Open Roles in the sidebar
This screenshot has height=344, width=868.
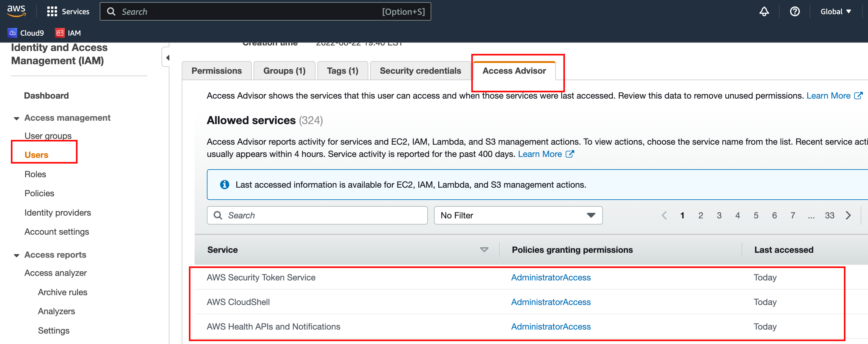pyautogui.click(x=35, y=174)
